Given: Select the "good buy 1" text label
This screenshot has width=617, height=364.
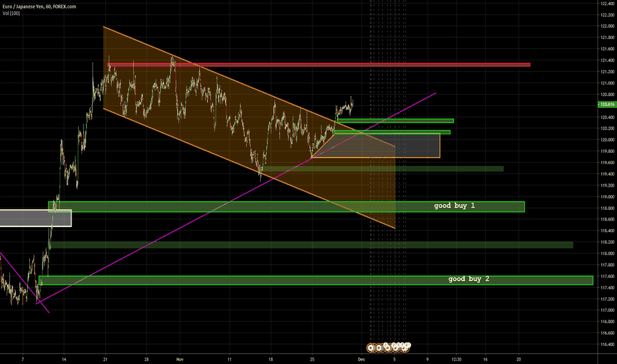Looking at the screenshot, I should pos(454,206).
